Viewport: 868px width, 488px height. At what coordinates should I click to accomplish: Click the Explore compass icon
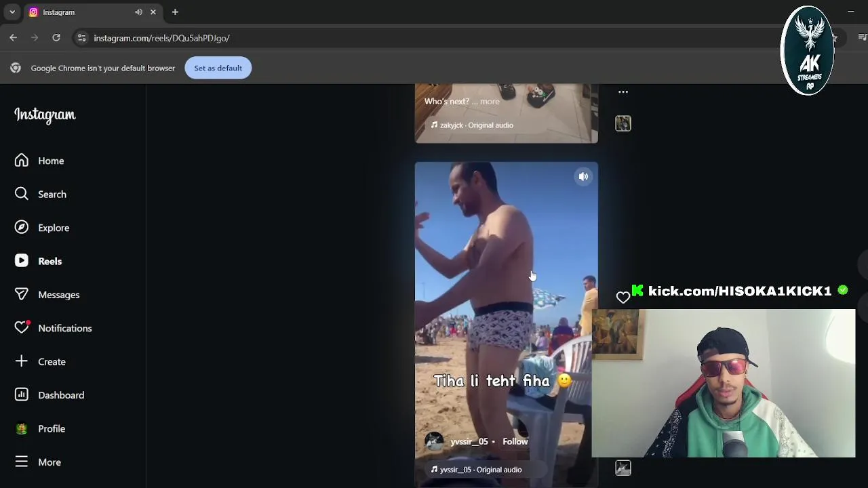22,228
